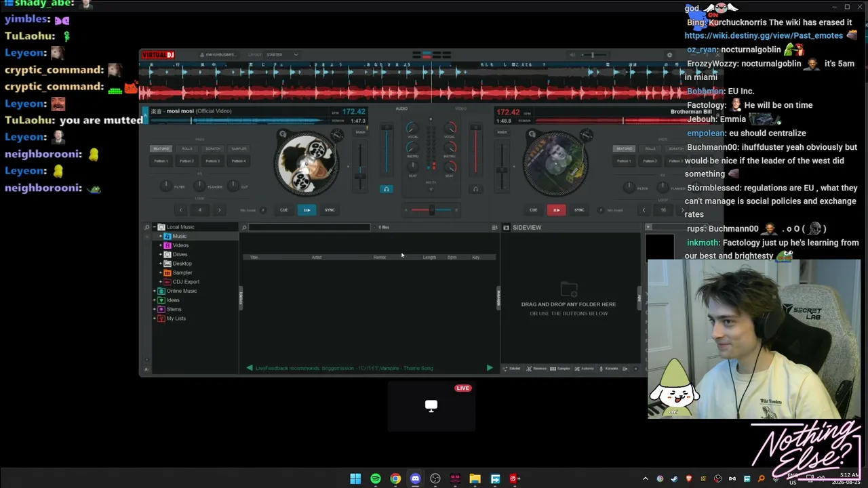The image size is (868, 488).
Task: Click the left deck Mix Assist icon
Action: [263, 210]
